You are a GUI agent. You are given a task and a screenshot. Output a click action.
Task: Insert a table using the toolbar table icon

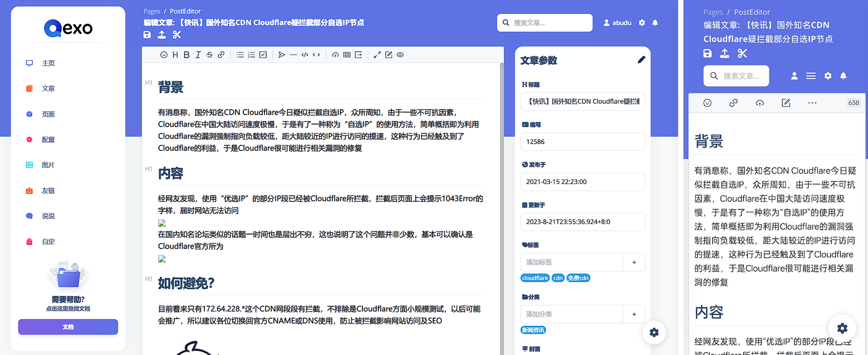(x=347, y=55)
